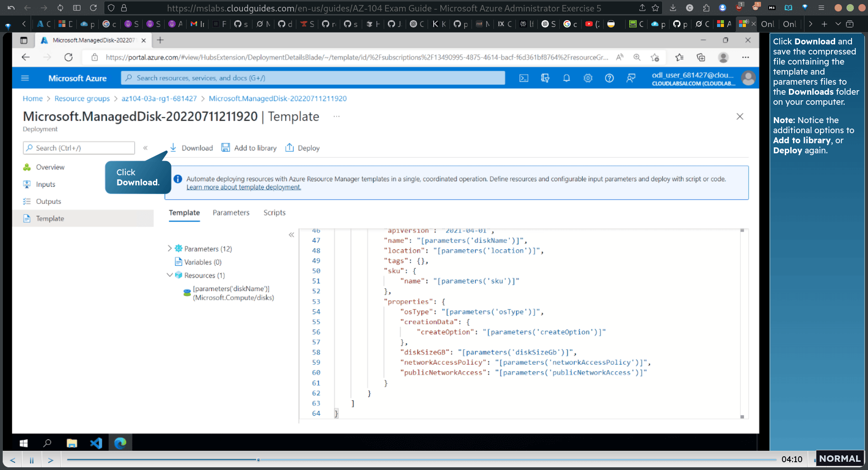
Task: Open the Azure portal hamburger menu
Action: coord(25,78)
